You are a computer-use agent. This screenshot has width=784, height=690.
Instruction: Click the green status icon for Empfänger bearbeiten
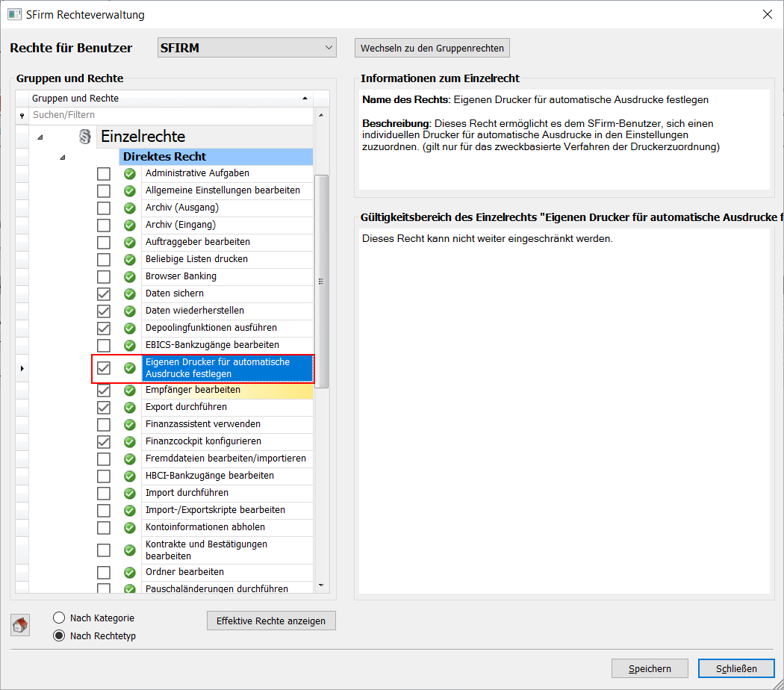point(129,390)
